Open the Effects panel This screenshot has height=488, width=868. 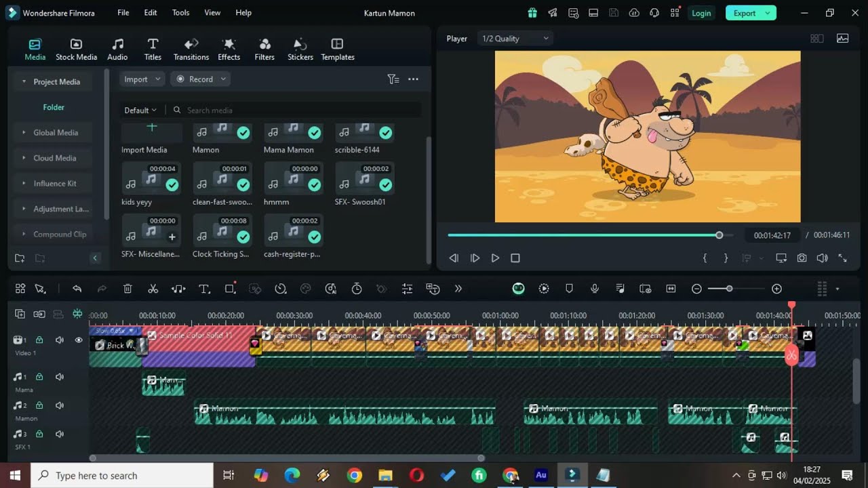pos(229,49)
